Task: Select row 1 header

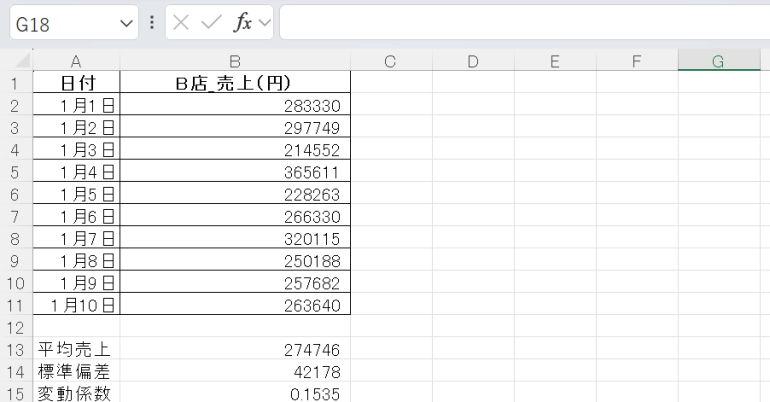Action: (16, 83)
